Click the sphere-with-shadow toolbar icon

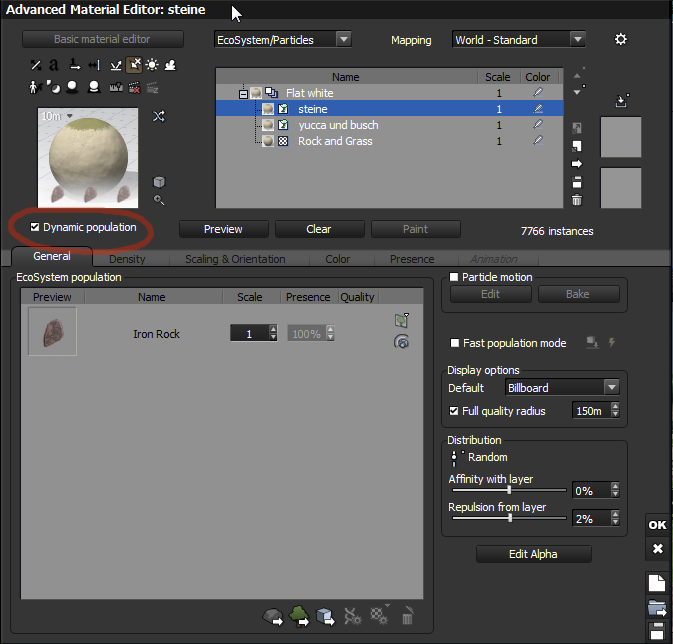tap(73, 87)
